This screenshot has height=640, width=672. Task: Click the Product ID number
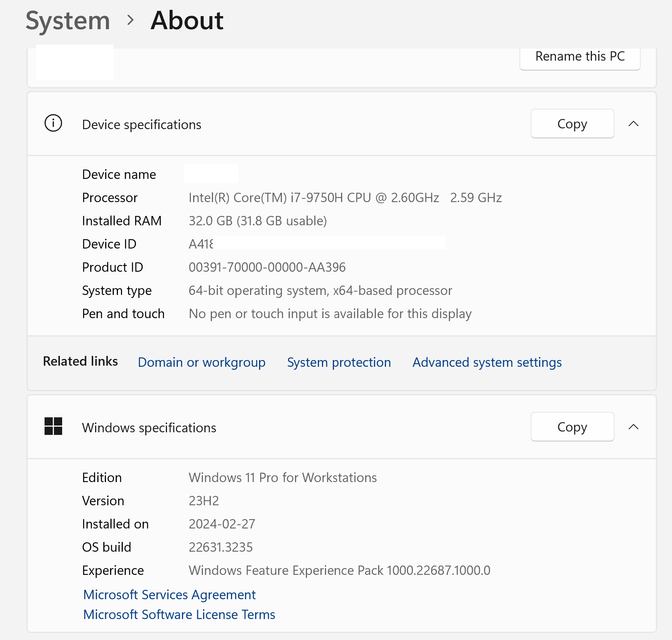click(267, 267)
